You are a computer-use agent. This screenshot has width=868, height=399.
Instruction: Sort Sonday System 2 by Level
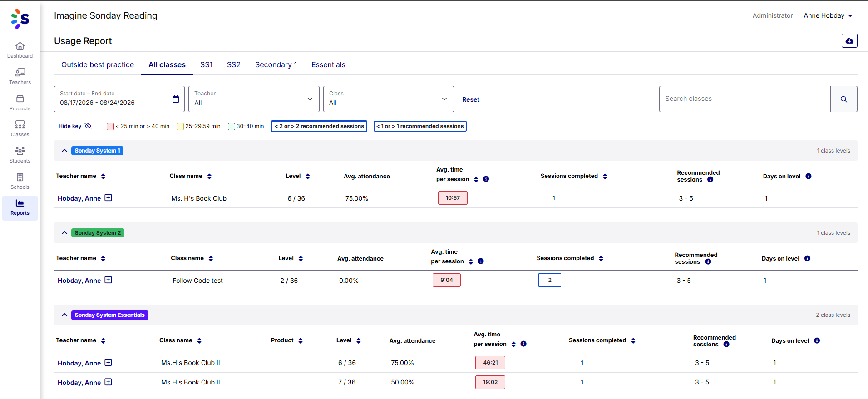[x=301, y=259]
